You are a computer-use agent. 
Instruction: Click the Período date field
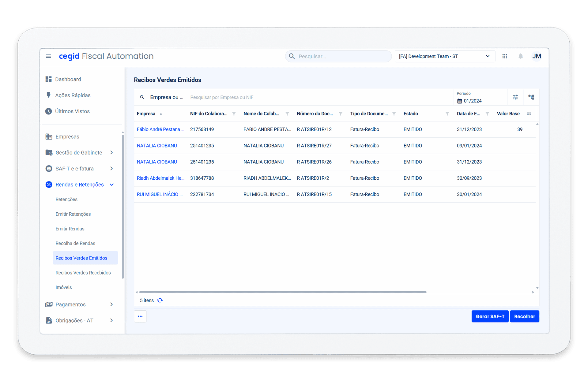(473, 101)
